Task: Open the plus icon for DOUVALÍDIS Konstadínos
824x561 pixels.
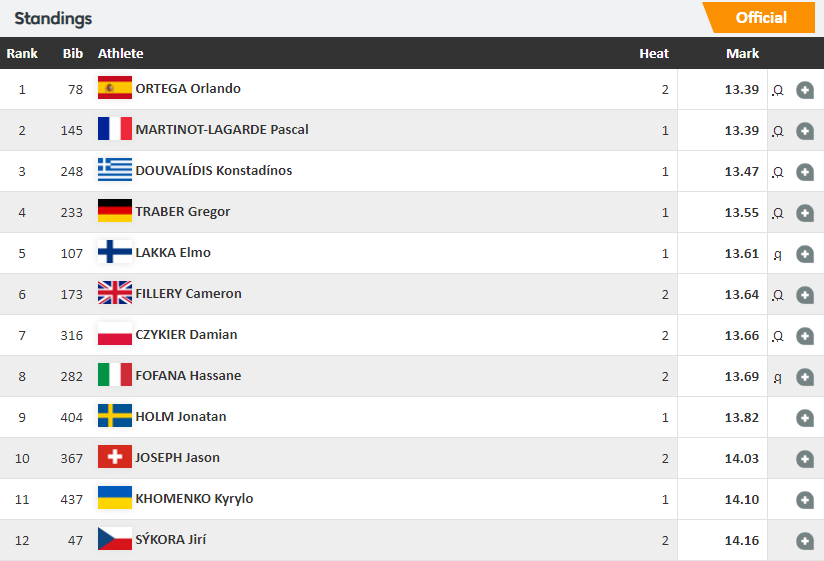Action: pyautogui.click(x=805, y=172)
